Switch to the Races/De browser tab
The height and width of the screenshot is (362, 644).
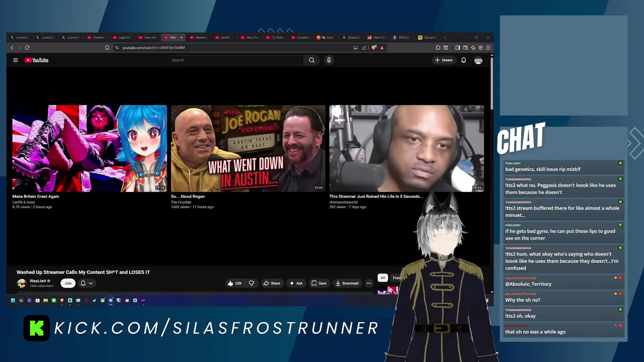coord(428,38)
